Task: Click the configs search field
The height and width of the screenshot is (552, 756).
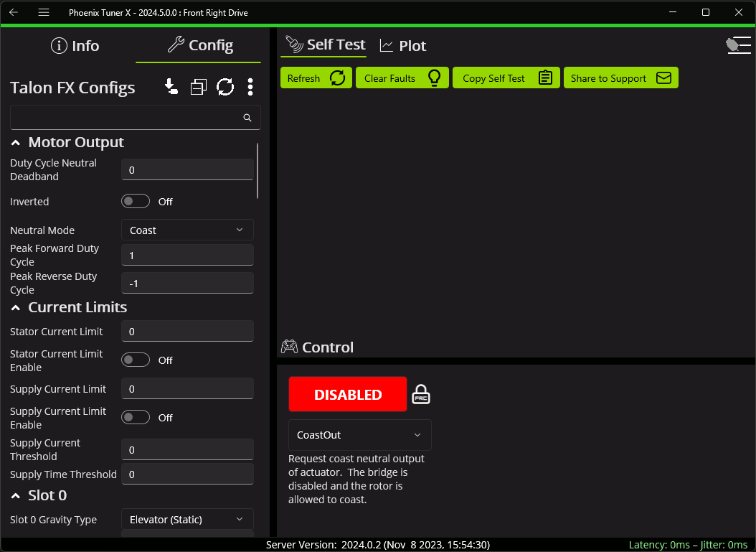Action: click(x=136, y=117)
